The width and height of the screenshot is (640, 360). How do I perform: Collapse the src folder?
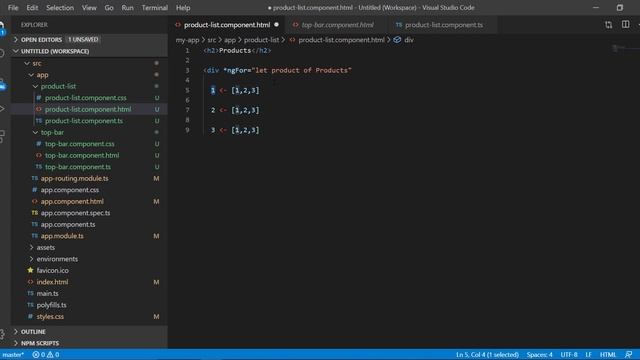click(27, 63)
